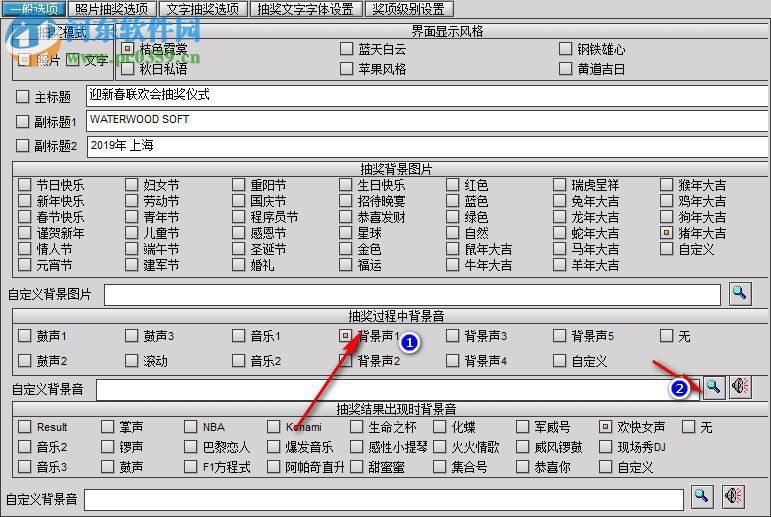Viewport: 771px width, 517px height.
Task: Browse for lottery-process custom background sound
Action: click(x=713, y=388)
